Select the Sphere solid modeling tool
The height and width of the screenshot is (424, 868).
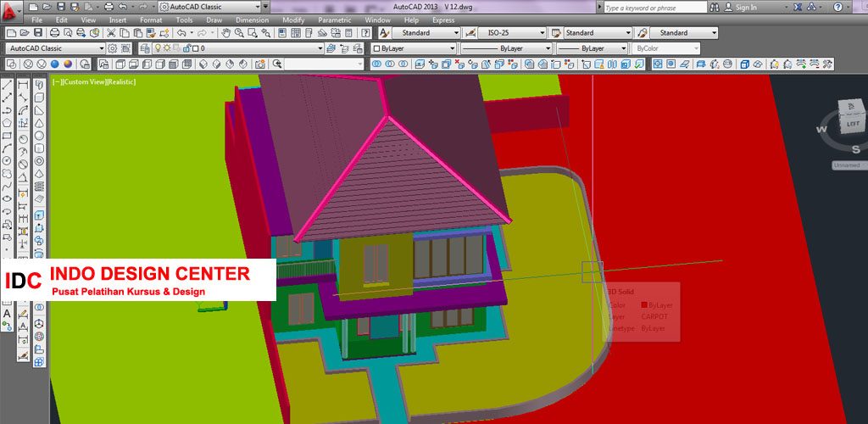pos(39,136)
